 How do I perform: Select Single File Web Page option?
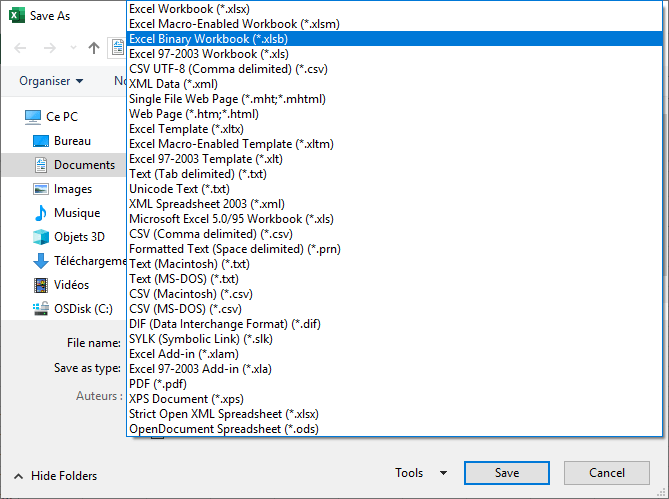(x=394, y=99)
